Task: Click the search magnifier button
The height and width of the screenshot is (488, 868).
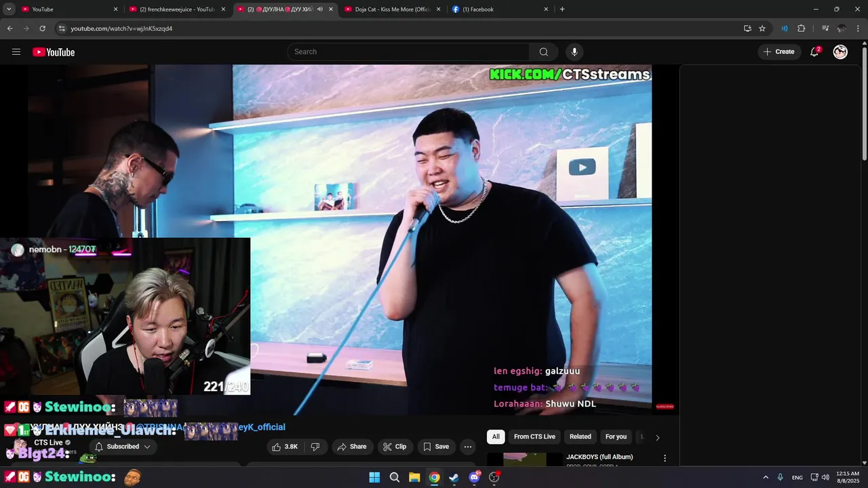Action: [x=544, y=52]
